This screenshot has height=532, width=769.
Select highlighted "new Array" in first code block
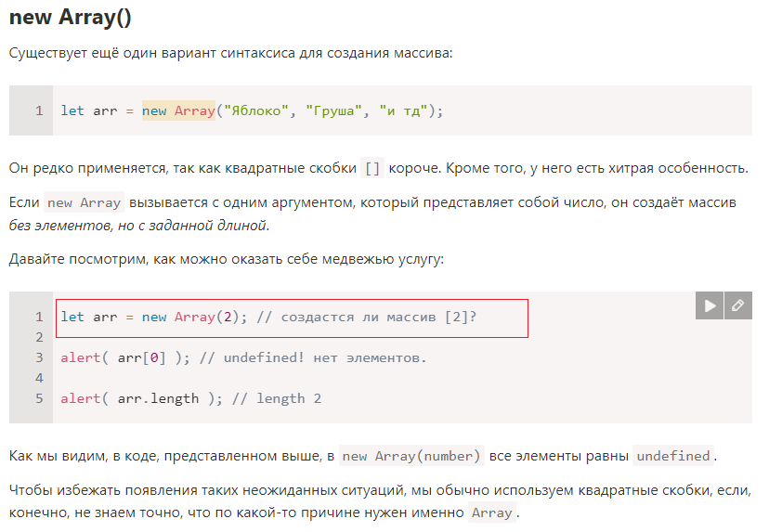point(178,110)
